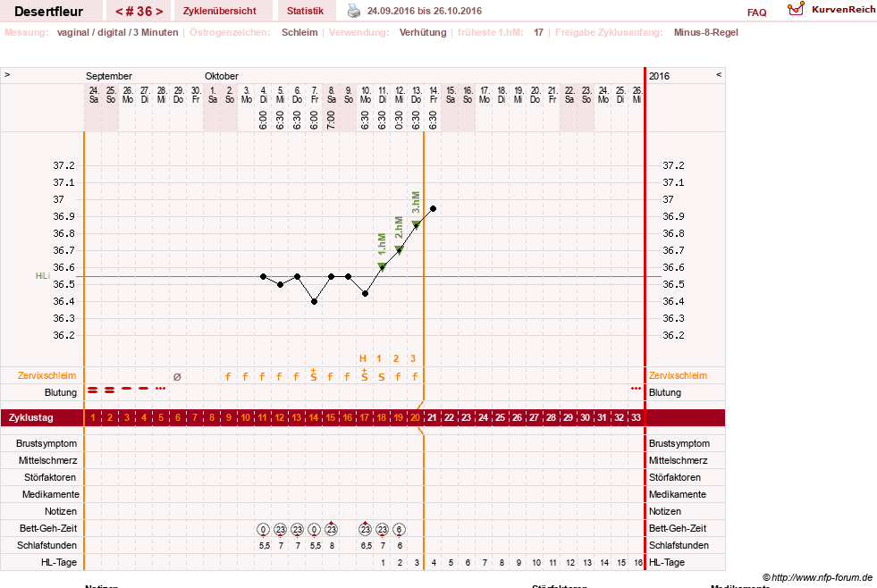Click the 1.hM marker triangle
This screenshot has height=588, width=877.
(x=382, y=266)
